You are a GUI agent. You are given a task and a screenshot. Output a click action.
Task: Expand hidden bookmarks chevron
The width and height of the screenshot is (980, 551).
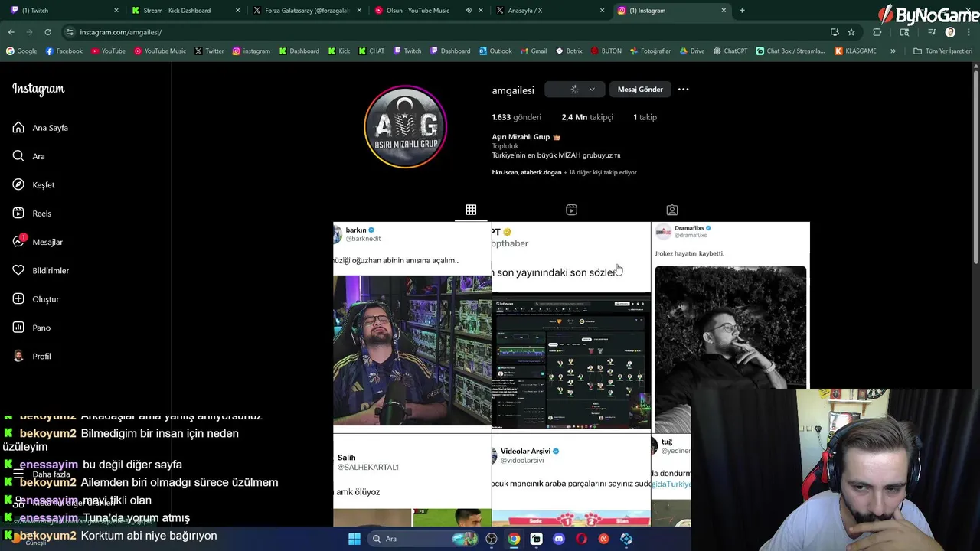pyautogui.click(x=893, y=51)
